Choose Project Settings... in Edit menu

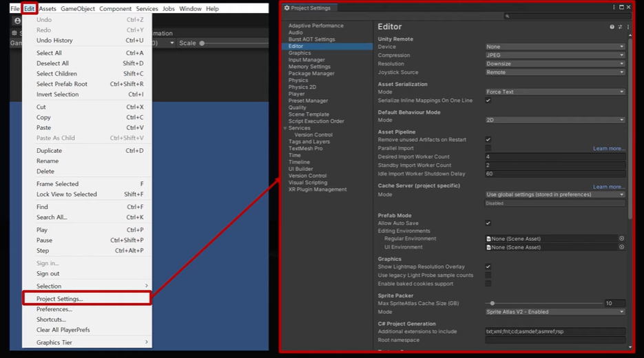pyautogui.click(x=87, y=299)
